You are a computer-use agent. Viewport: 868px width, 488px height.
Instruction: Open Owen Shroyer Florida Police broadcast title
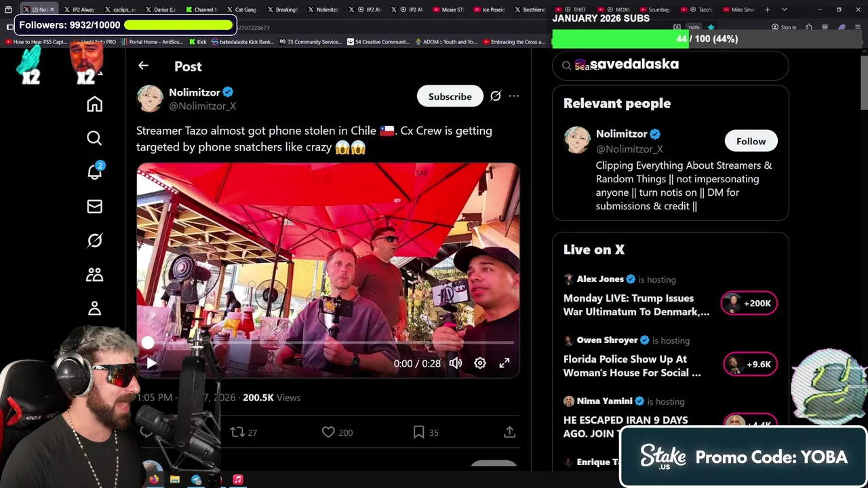point(632,366)
